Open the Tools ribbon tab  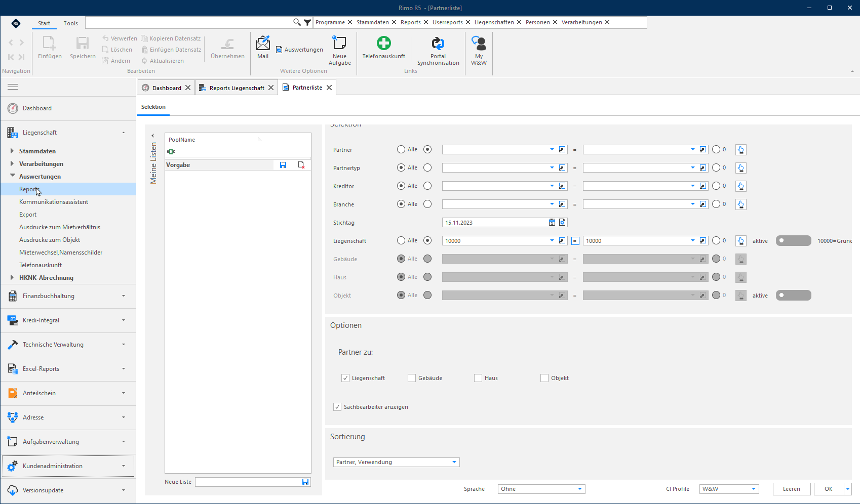[x=71, y=23]
